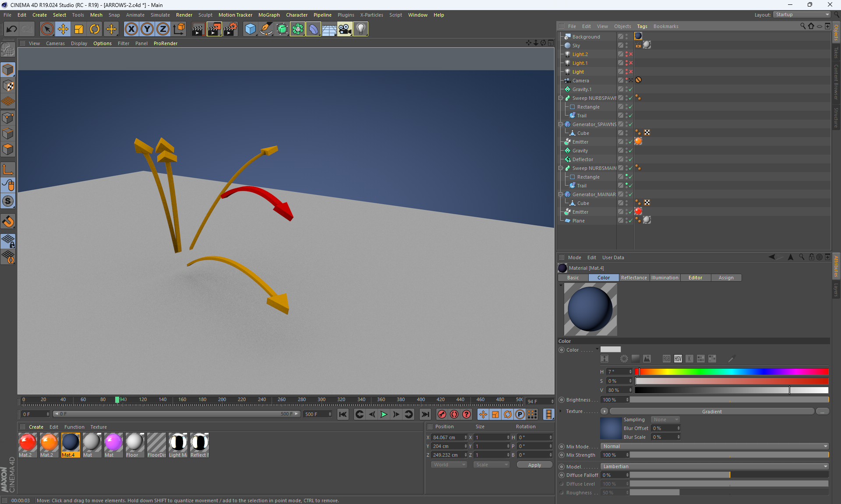Image resolution: width=841 pixels, height=504 pixels.
Task: Select the Rotate tool
Action: pyautogui.click(x=95, y=29)
